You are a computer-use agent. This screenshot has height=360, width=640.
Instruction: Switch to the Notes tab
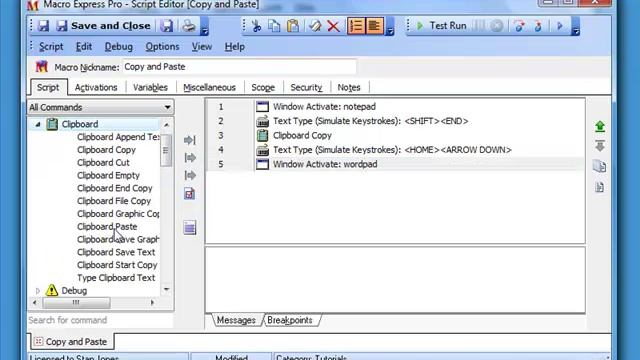pyautogui.click(x=349, y=88)
